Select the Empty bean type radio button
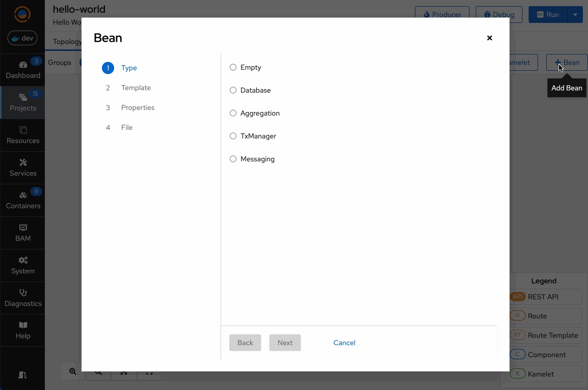The width and height of the screenshot is (588, 390). coord(233,67)
